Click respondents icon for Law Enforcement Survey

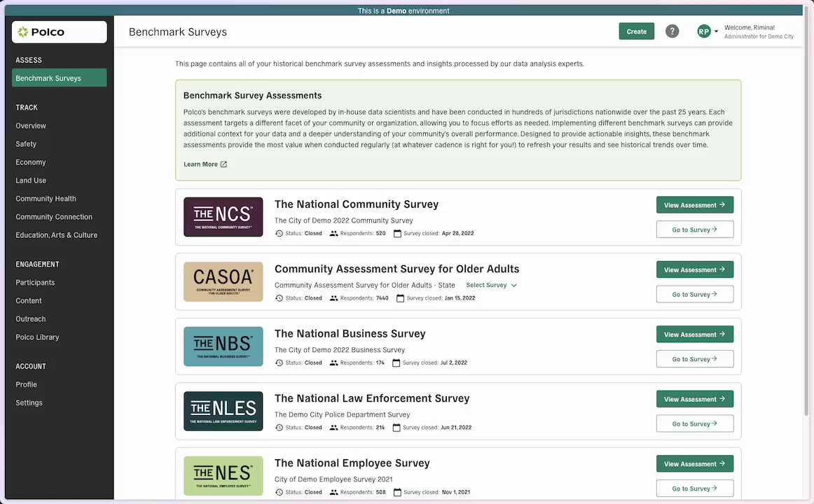point(334,428)
